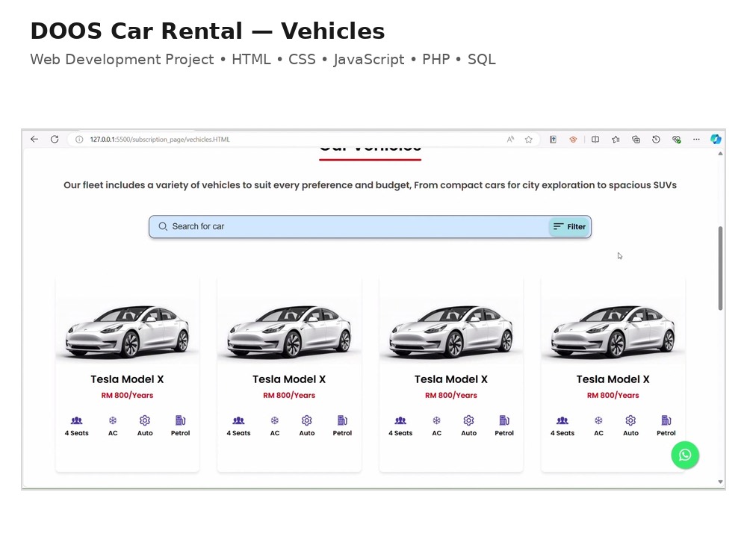Screen dimensions: 747x560
Task: Click AC snowflake icon on second card
Action: (x=274, y=420)
